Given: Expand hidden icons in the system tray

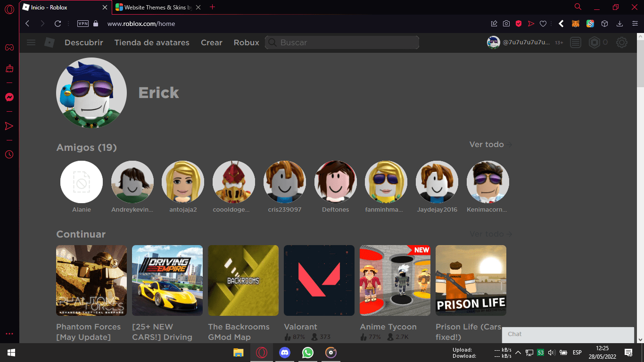Looking at the screenshot, I should coord(518,352).
